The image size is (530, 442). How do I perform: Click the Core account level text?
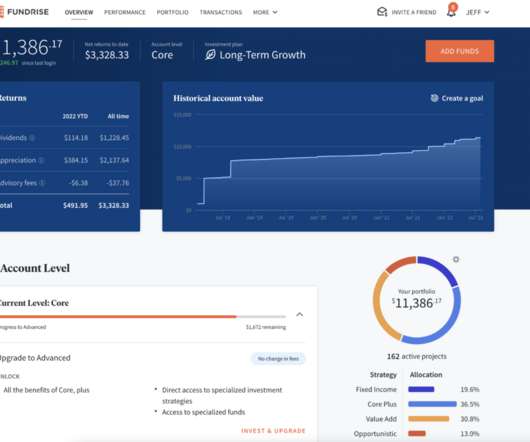point(162,55)
